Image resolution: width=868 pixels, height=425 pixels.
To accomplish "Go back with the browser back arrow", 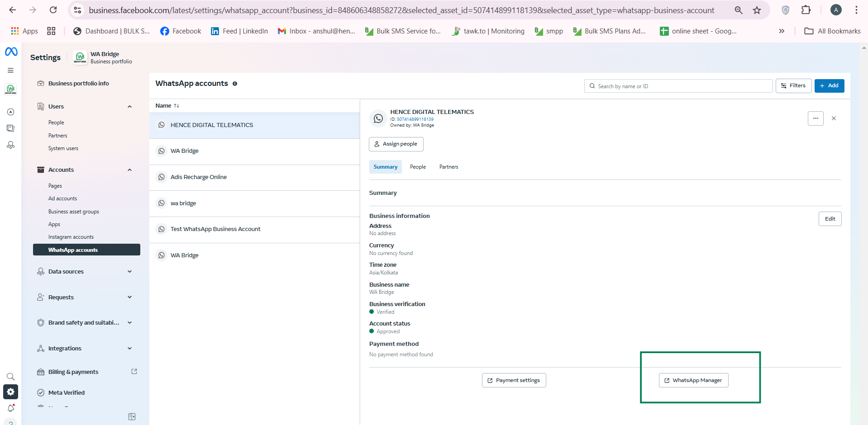I will click(13, 10).
